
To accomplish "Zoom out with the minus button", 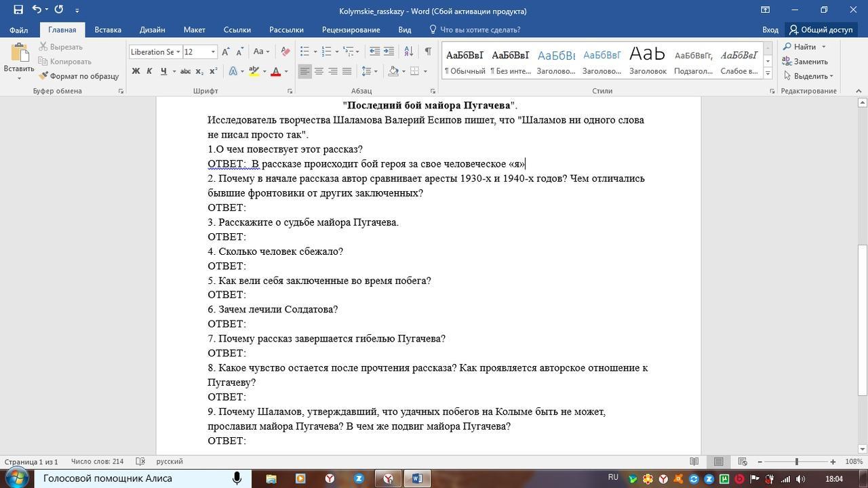I will [x=759, y=462].
